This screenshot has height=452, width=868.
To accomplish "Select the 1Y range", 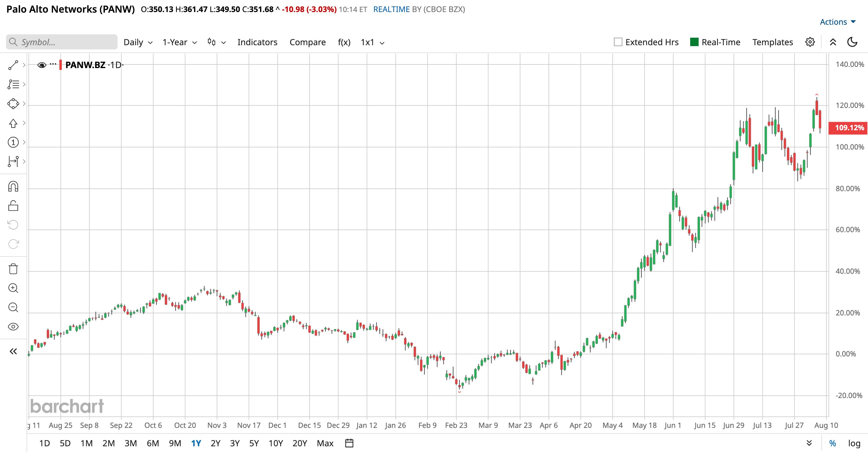I will click(x=196, y=443).
